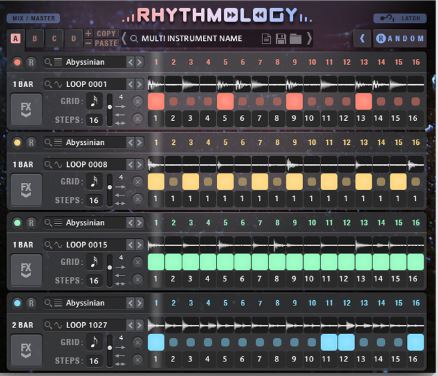Click the R randomize icon on yellow track

[x=31, y=143]
